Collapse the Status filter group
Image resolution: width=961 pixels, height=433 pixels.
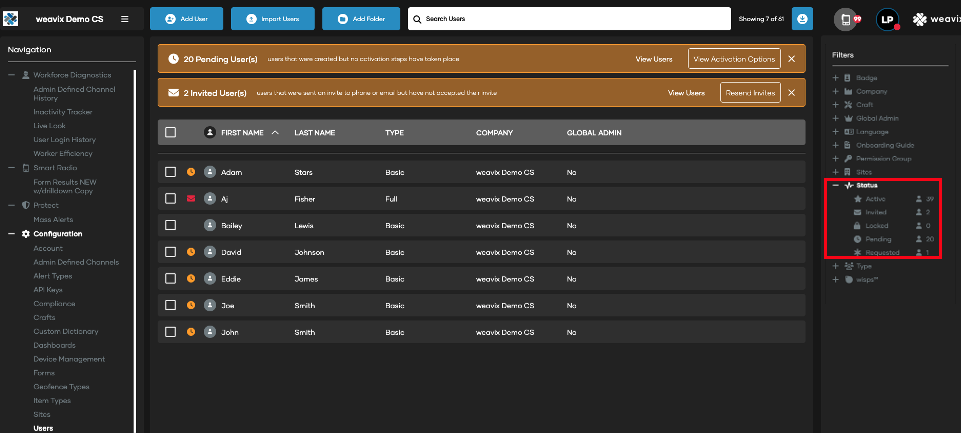click(835, 185)
